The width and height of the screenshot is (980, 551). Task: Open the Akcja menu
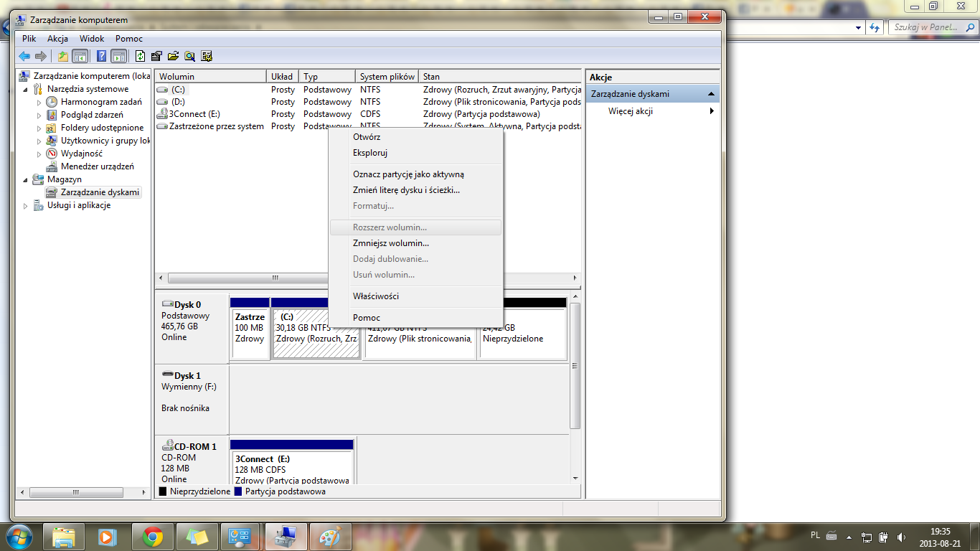57,39
